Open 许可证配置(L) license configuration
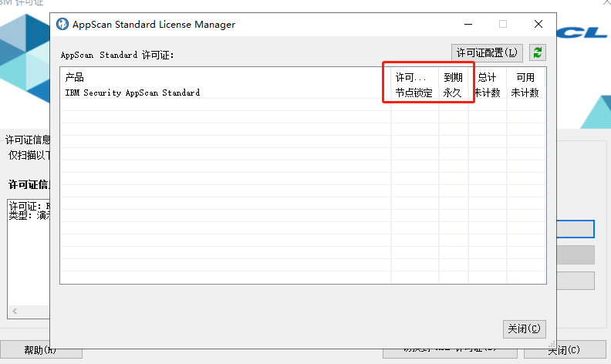This screenshot has width=611, height=364. pos(487,52)
